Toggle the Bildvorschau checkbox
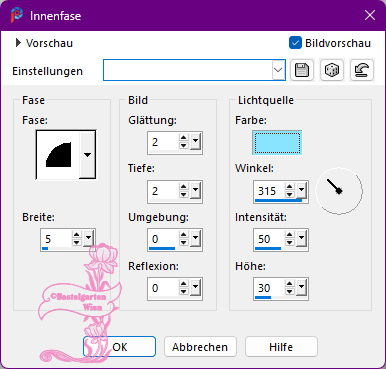Viewport: 386px width, 369px height. 295,43
